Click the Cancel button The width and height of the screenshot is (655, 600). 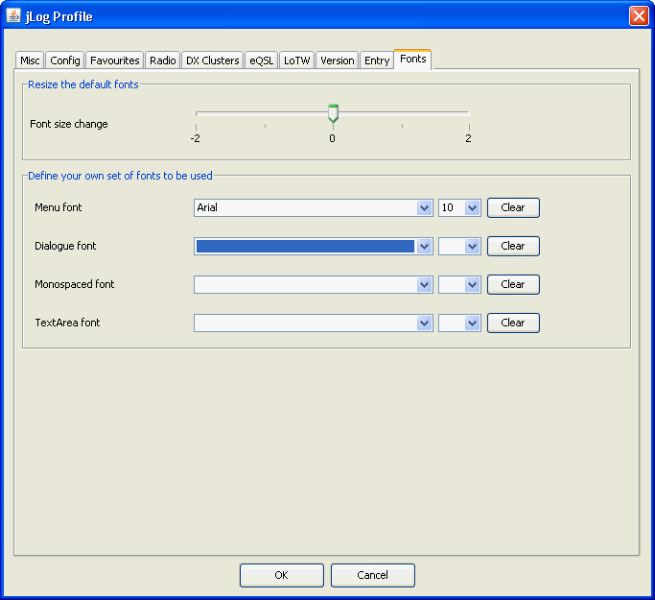tap(372, 575)
